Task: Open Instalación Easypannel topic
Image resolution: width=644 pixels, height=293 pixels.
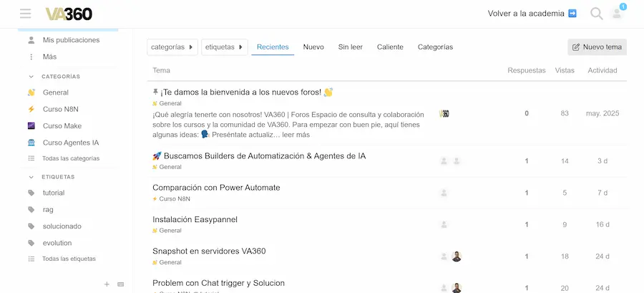Action: pos(195,219)
